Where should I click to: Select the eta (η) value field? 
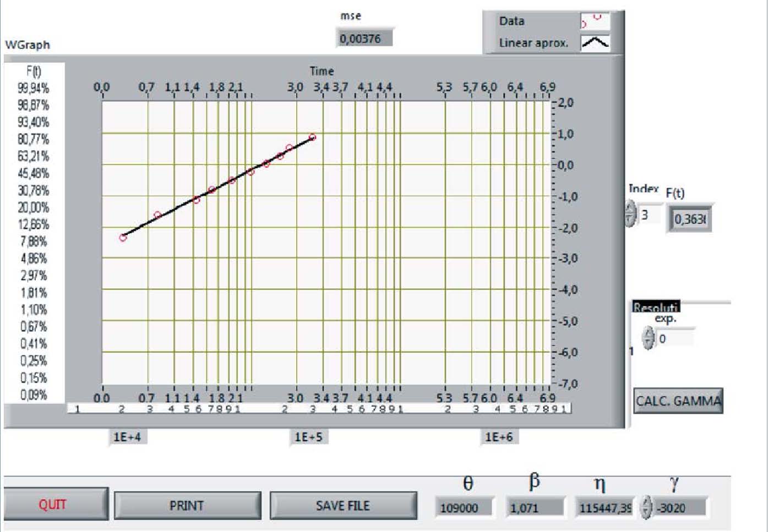(604, 507)
